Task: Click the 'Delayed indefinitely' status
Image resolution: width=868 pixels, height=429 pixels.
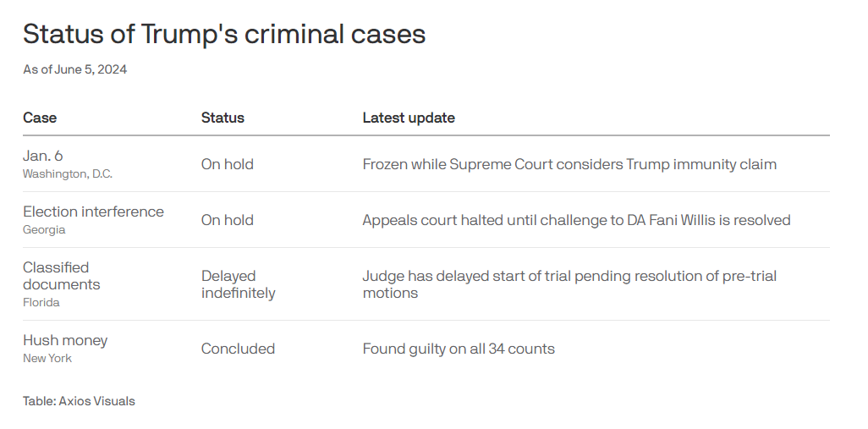Action: tap(238, 284)
